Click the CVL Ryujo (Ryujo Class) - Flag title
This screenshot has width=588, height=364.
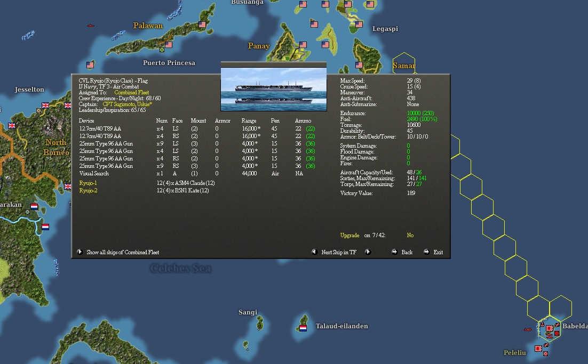click(x=113, y=80)
